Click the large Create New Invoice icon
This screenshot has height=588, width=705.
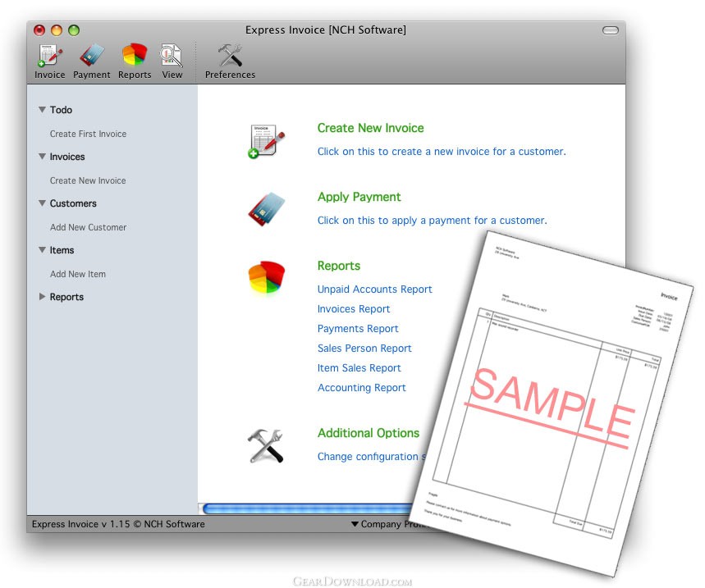[266, 141]
